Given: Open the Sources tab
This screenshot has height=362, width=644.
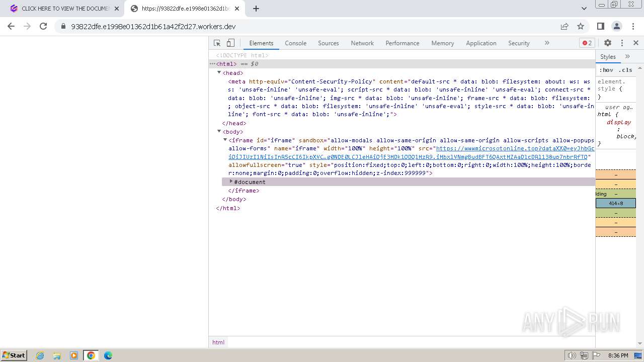Looking at the screenshot, I should pos(329,43).
